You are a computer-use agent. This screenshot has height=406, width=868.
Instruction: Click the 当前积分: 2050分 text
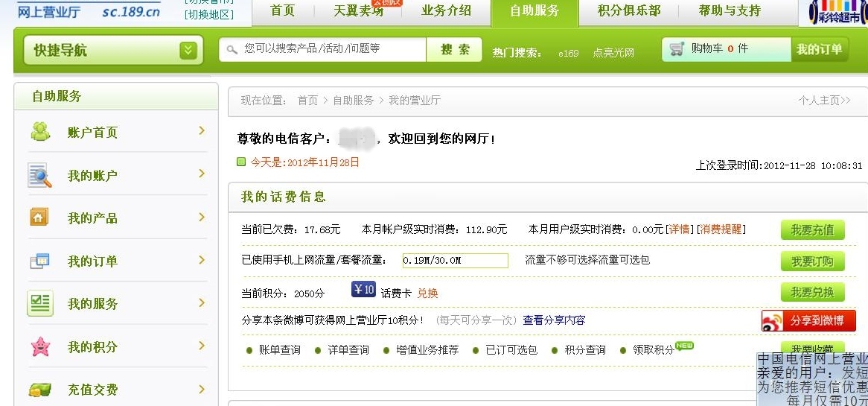pyautogui.click(x=283, y=294)
